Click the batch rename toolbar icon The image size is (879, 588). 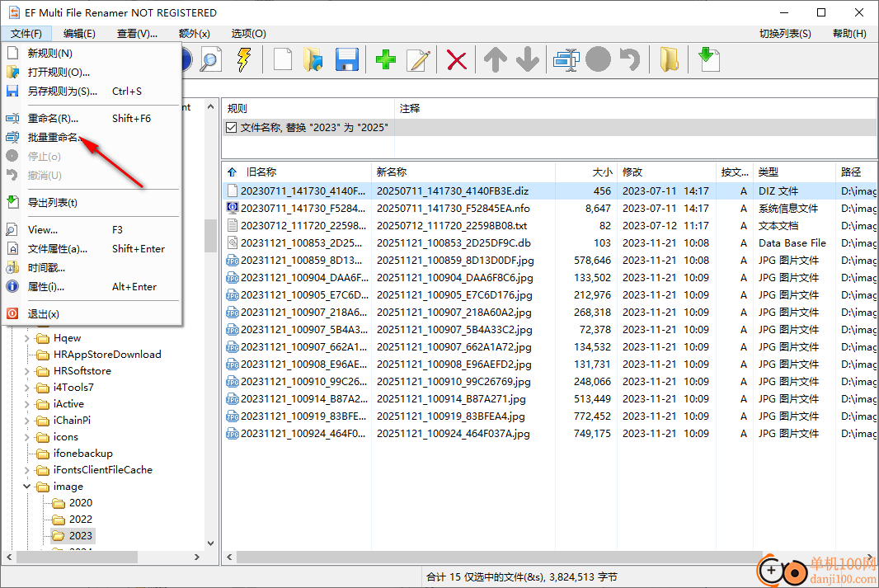point(566,59)
